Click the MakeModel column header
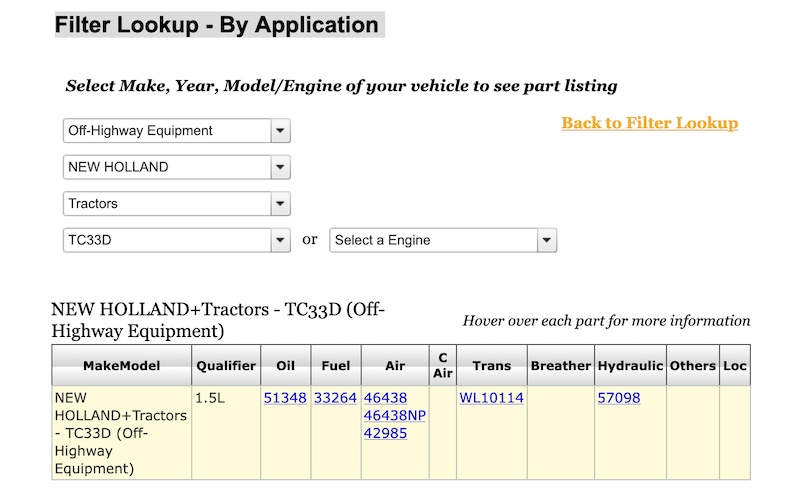 [x=121, y=366]
